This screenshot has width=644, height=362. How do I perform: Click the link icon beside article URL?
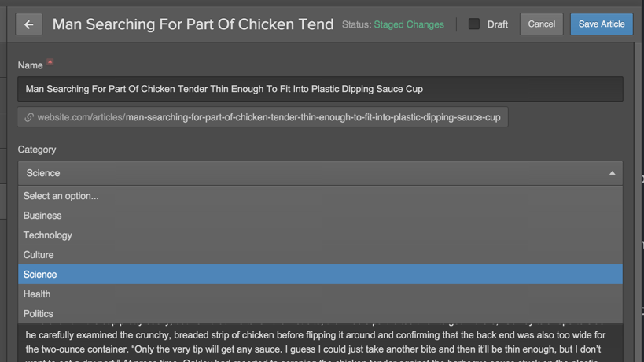pyautogui.click(x=29, y=117)
